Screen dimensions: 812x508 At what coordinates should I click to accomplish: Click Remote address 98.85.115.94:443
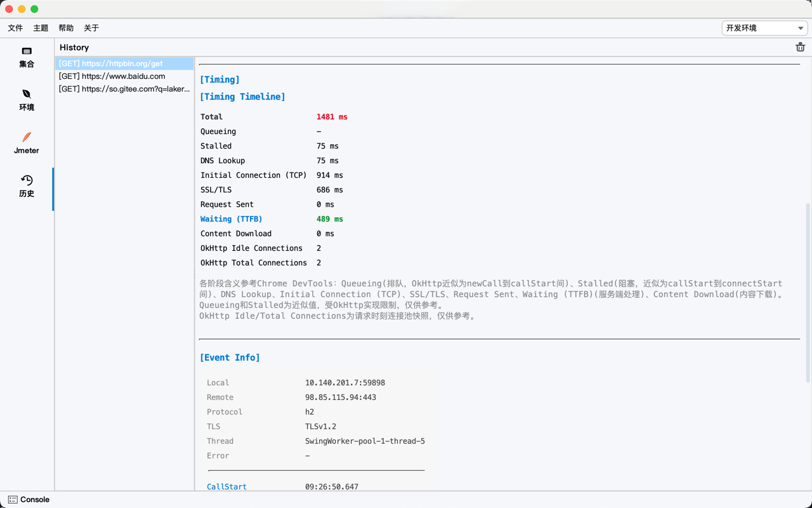(341, 398)
